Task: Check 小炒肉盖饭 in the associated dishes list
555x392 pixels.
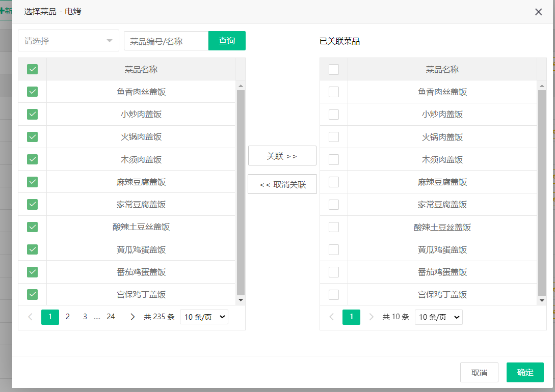Action: [x=334, y=115]
